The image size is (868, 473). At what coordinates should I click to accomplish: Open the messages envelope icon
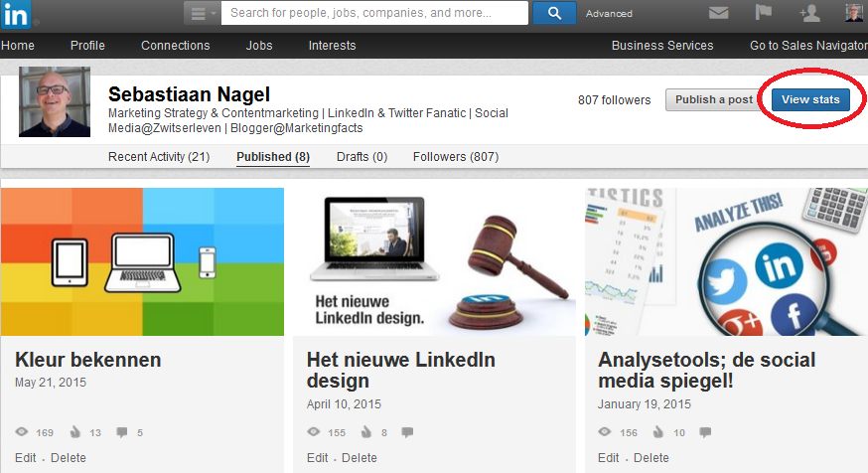click(x=718, y=13)
